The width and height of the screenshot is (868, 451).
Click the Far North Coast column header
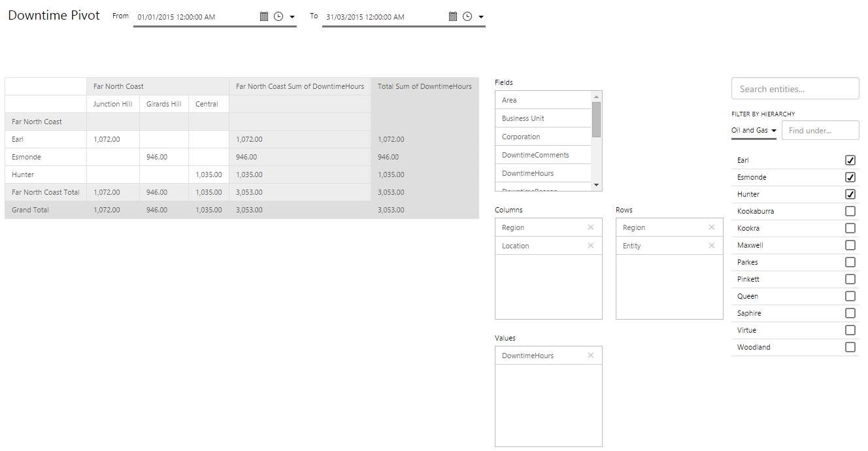point(118,86)
